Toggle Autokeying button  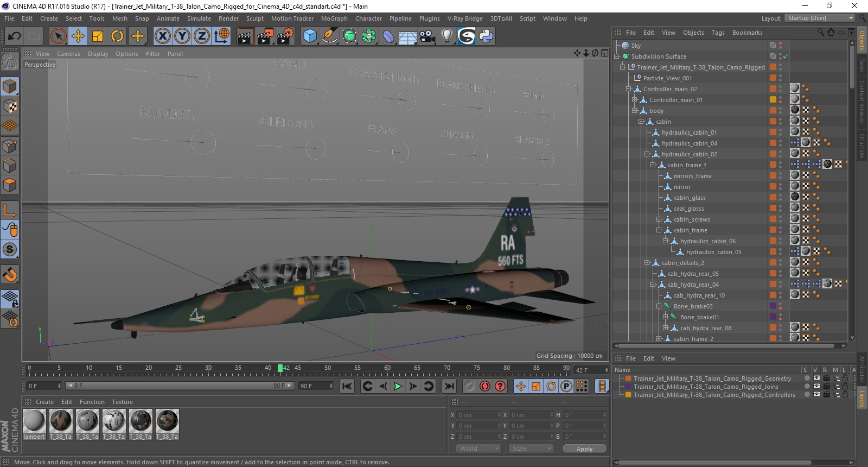[x=485, y=386]
